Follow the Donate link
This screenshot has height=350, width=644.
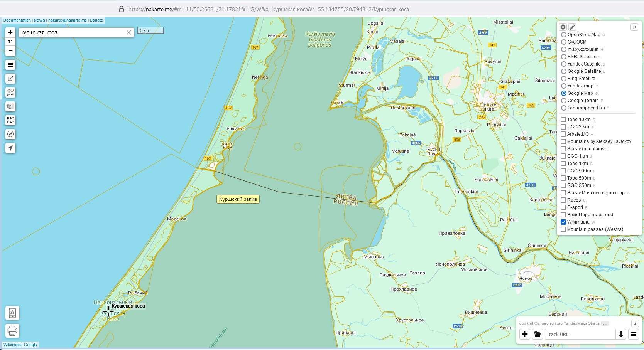[96, 20]
